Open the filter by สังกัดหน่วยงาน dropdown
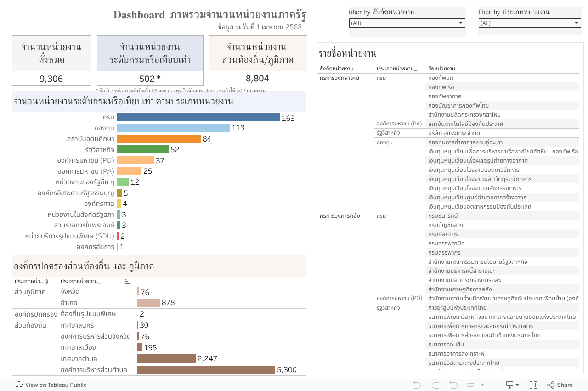This screenshot has height=391, width=588. point(407,23)
